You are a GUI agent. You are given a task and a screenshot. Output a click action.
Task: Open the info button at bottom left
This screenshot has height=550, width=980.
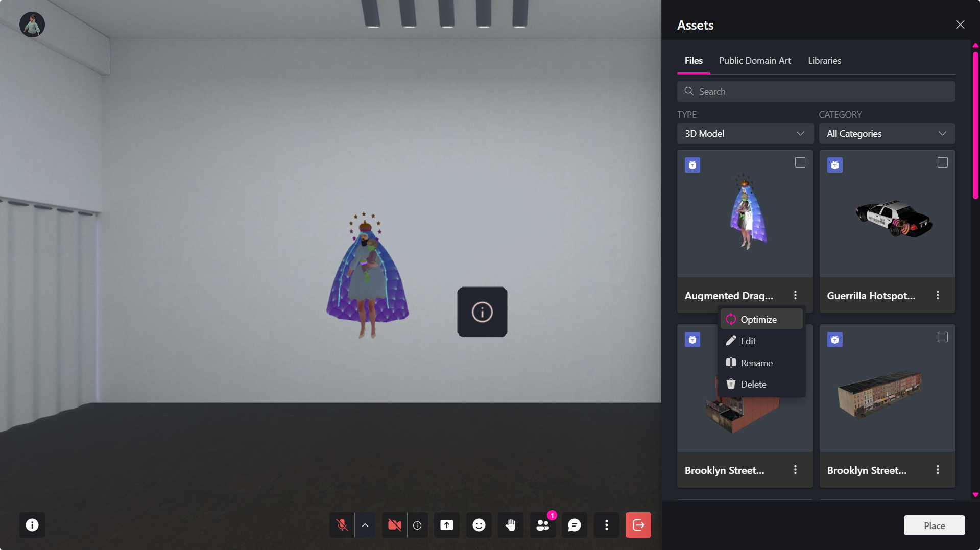click(x=32, y=525)
